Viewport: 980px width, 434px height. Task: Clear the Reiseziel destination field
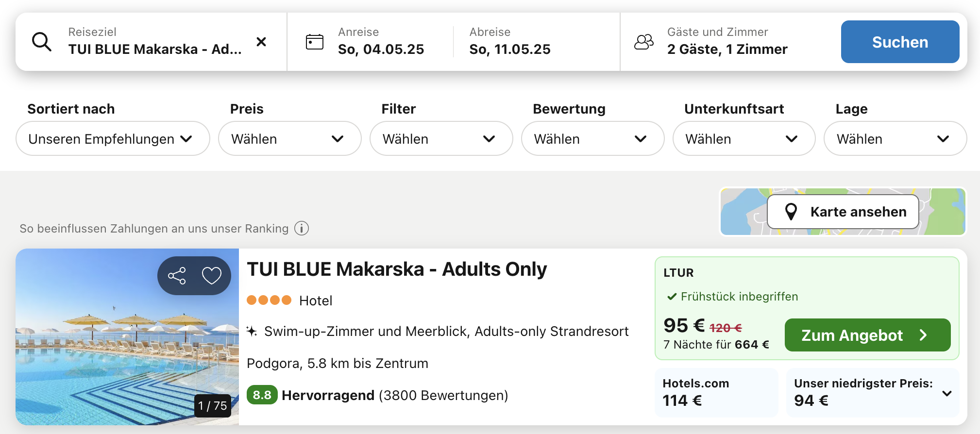click(x=261, y=42)
